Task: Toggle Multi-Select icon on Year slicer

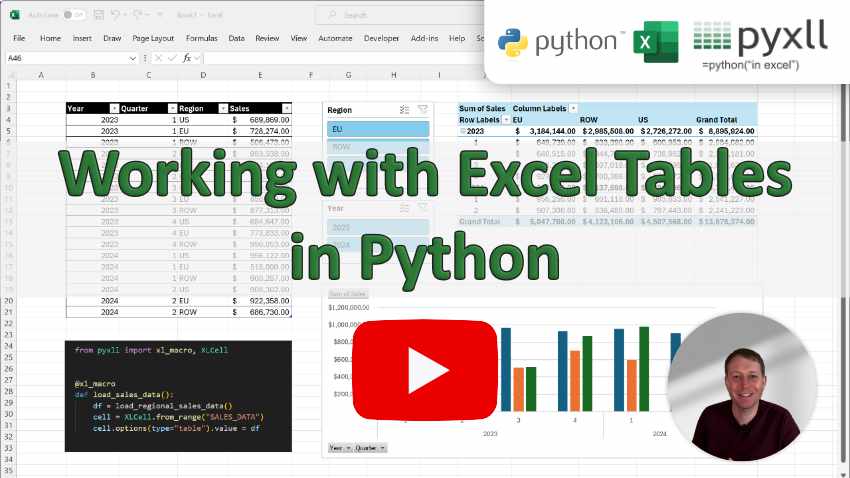Action: 404,208
